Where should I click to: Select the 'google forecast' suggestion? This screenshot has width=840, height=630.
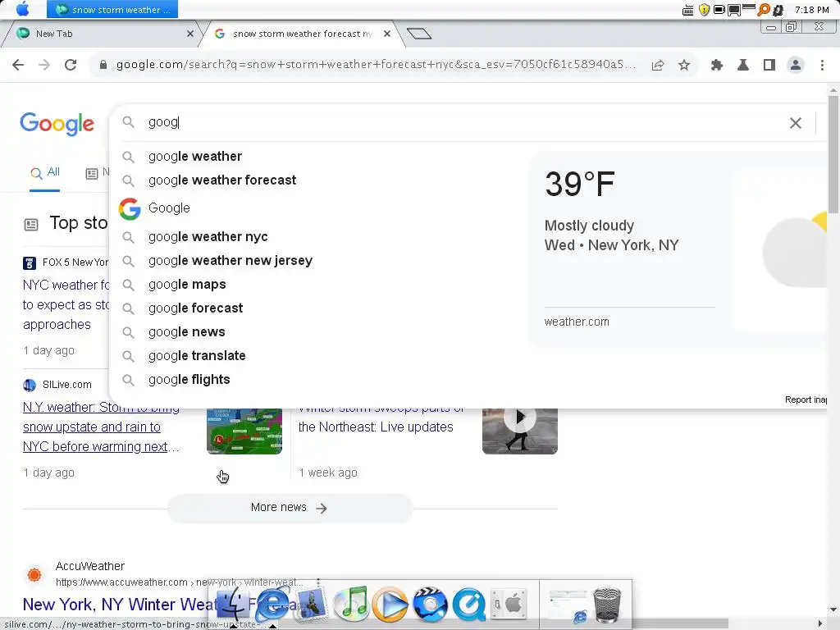click(195, 308)
